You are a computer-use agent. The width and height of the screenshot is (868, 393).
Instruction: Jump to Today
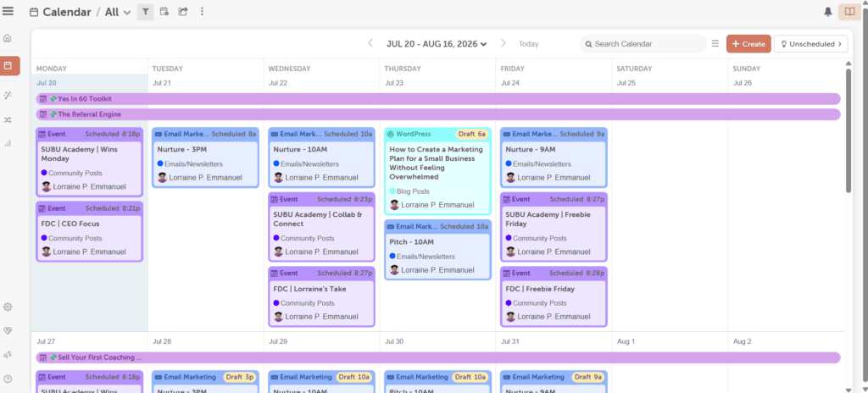click(x=528, y=44)
